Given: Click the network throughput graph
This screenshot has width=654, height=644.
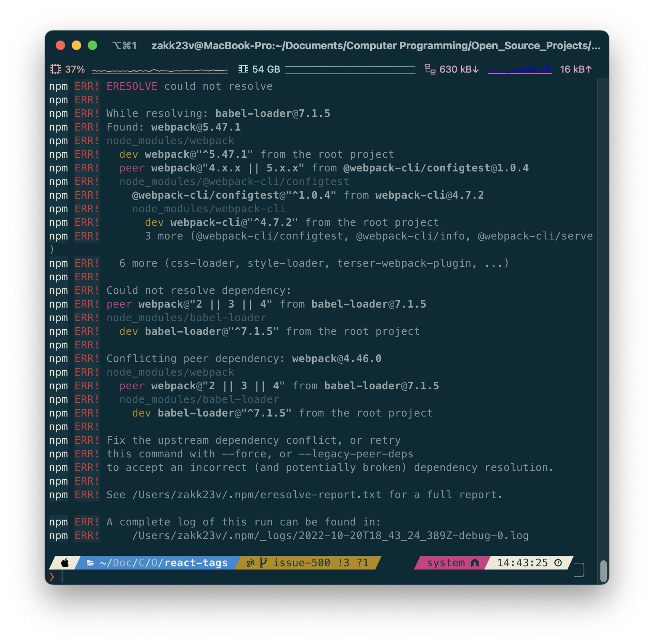Looking at the screenshot, I should [x=520, y=69].
